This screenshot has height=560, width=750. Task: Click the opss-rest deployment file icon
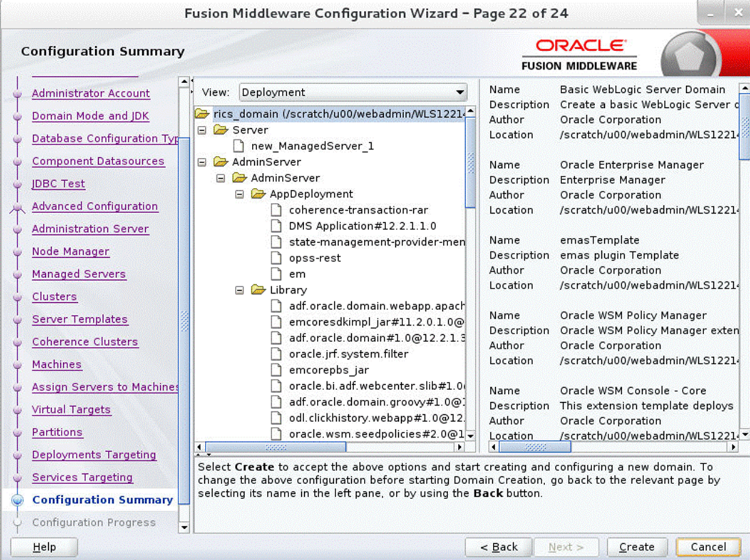click(275, 258)
